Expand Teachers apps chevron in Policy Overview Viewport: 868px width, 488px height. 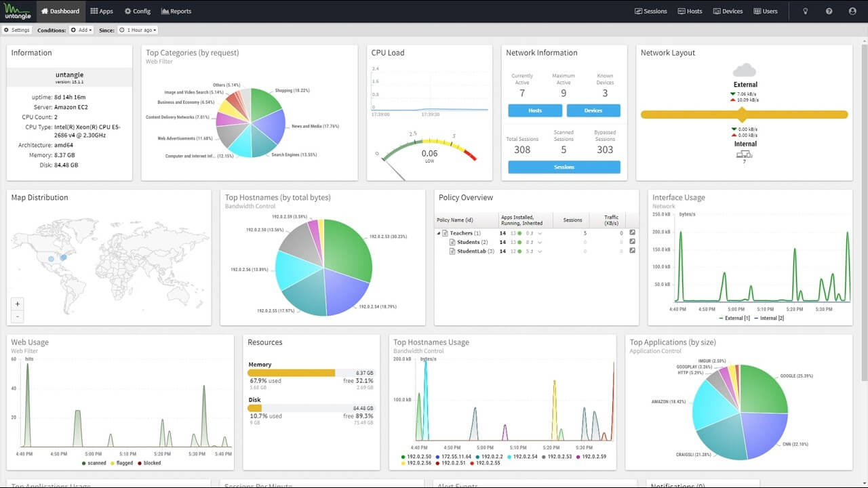[540, 233]
